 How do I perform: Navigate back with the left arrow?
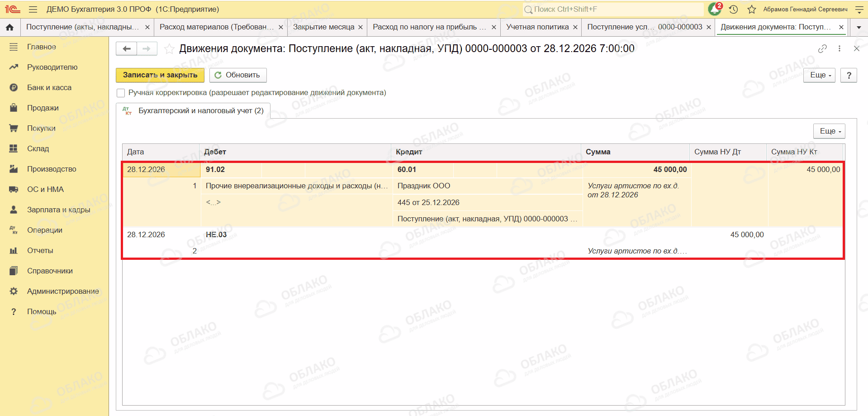click(x=127, y=48)
